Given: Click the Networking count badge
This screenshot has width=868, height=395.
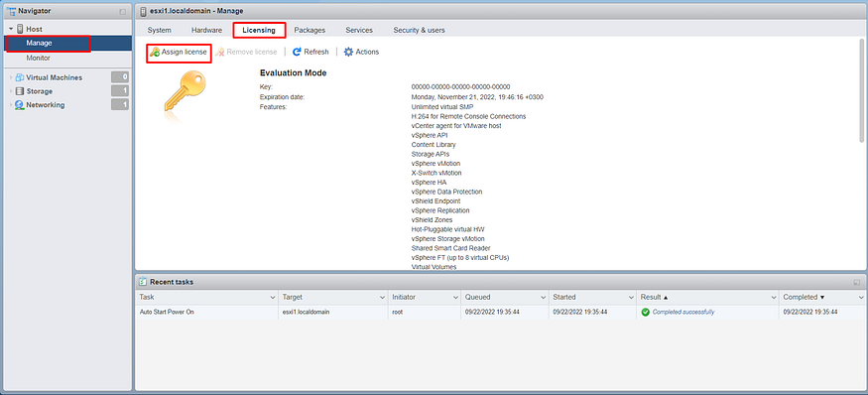Looking at the screenshot, I should point(120,105).
